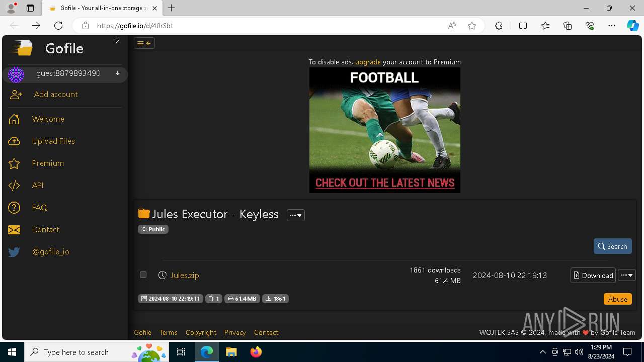Click the Gofile logo icon
Viewport: 644px width, 362px height.
21,48
